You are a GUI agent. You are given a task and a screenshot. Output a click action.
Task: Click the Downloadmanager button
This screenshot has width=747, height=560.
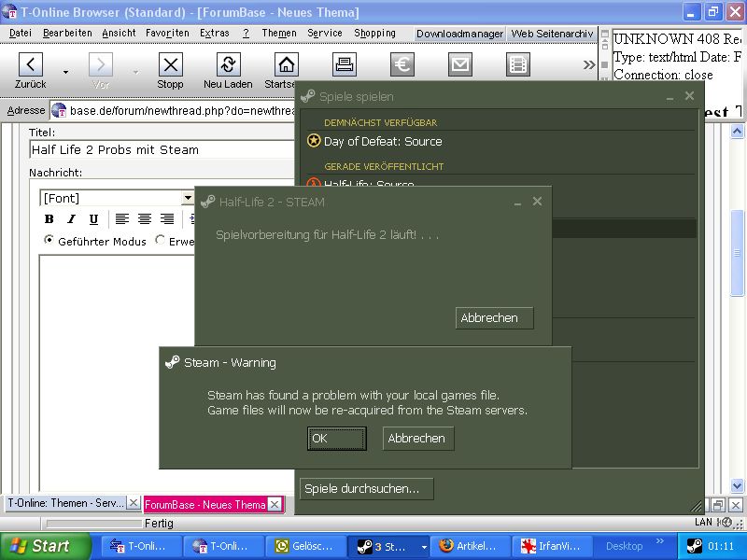[x=459, y=34]
